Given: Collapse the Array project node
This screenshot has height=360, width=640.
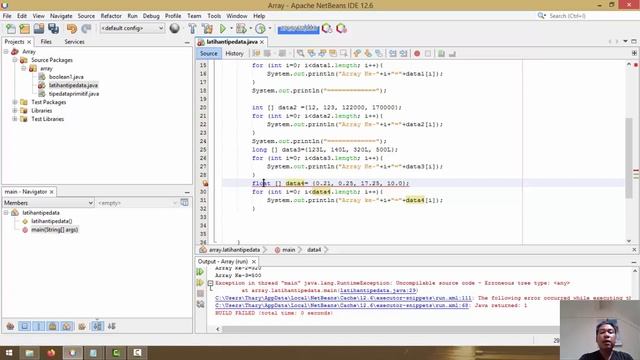Looking at the screenshot, I should [x=6, y=52].
